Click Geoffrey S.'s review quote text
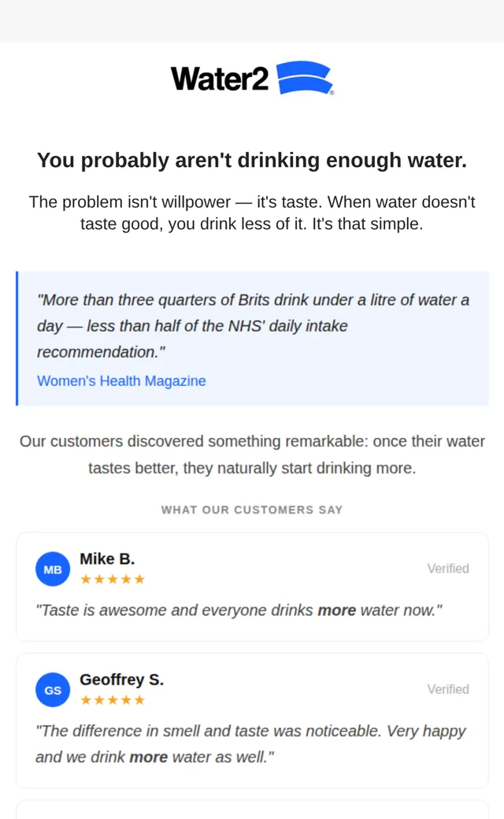This screenshot has height=819, width=504. [x=250, y=743]
